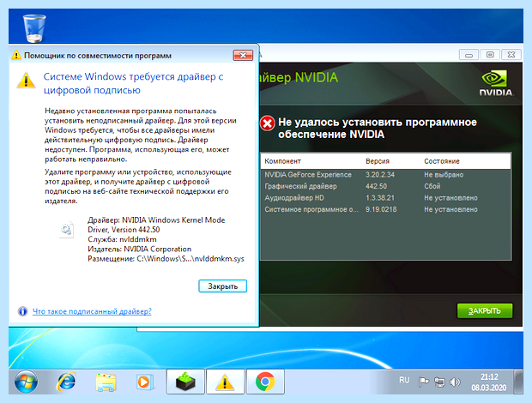This screenshot has height=403, width=532.
Task: Click the Компонент column header
Action: (x=282, y=161)
